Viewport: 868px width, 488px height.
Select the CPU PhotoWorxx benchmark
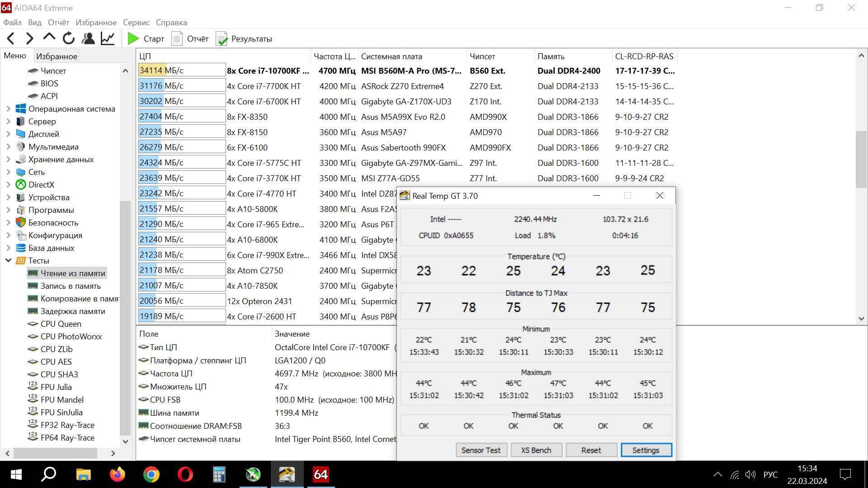[x=65, y=337]
